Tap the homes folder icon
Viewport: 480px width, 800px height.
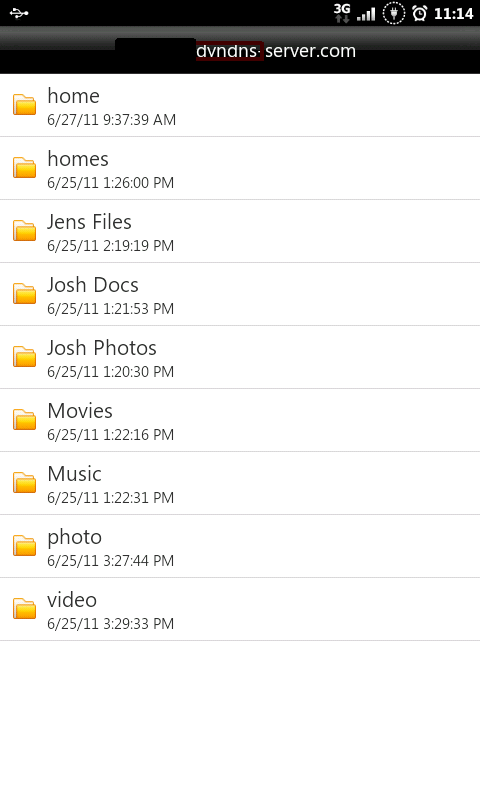[x=24, y=167]
